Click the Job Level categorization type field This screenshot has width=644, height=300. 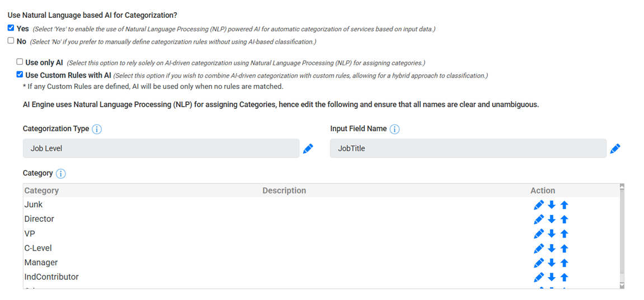pyautogui.click(x=161, y=149)
